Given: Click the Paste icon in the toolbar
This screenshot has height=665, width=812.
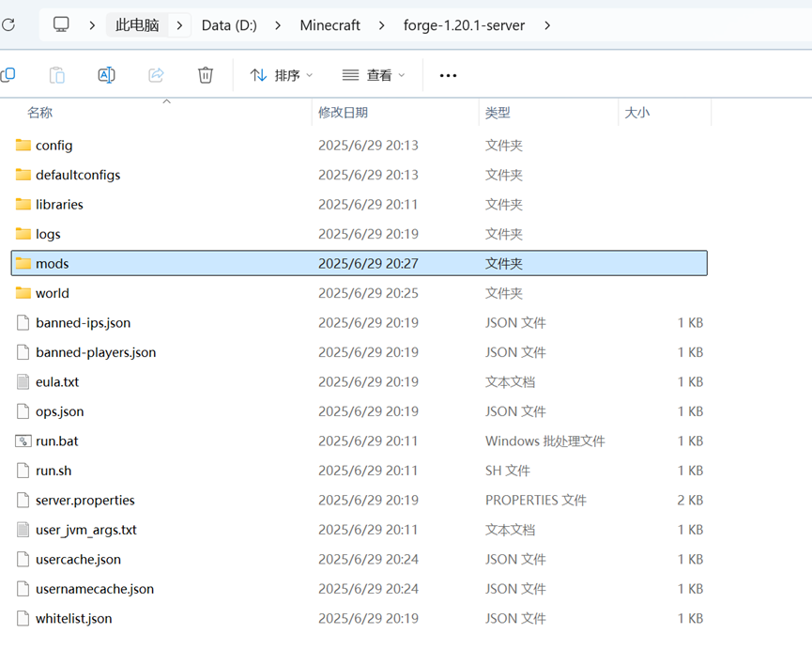Looking at the screenshot, I should (57, 75).
